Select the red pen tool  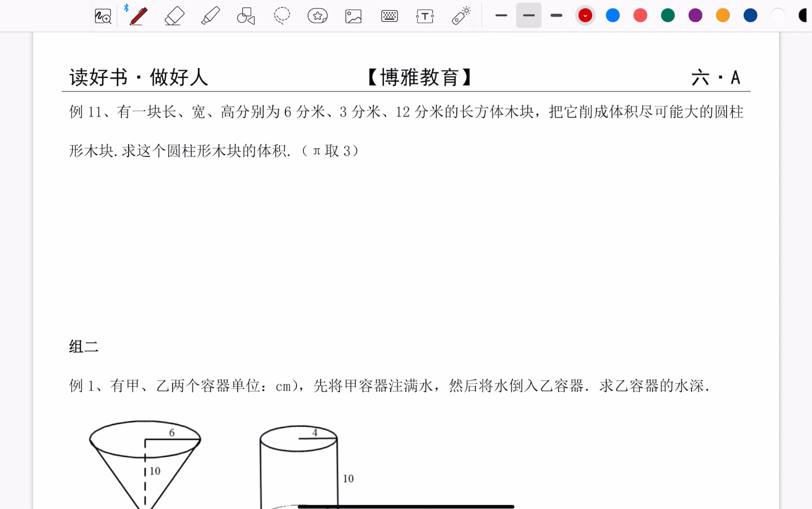tap(139, 16)
